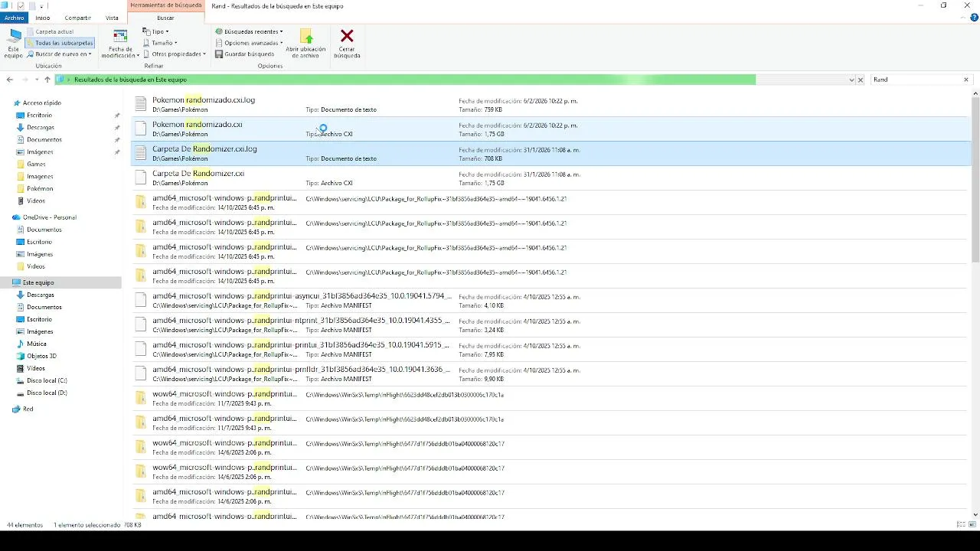Switch to large icons view in the status bar

point(972,524)
